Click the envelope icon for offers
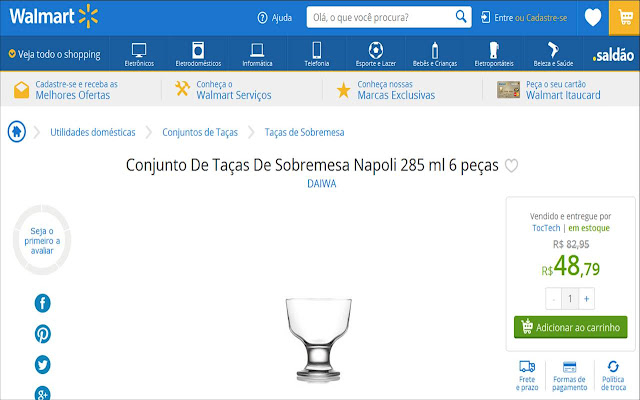The height and width of the screenshot is (400, 640). coord(21,90)
